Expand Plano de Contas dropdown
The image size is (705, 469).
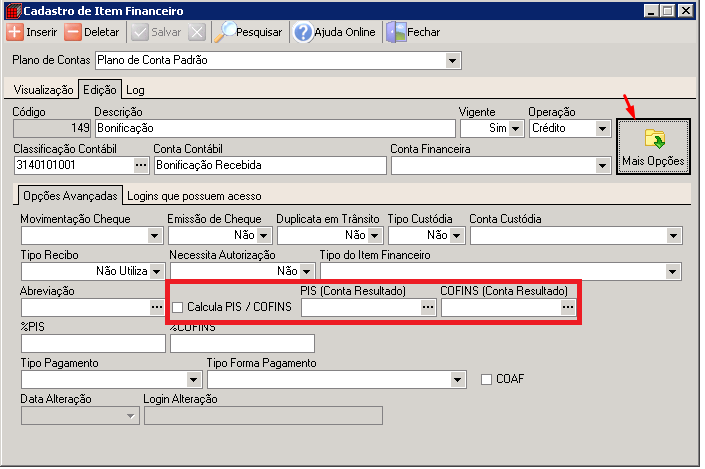(452, 60)
